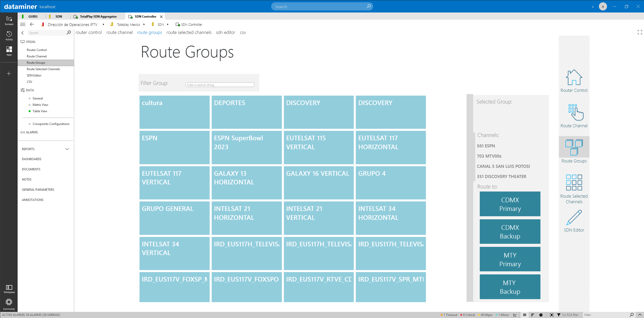
Task: Close the SDN Controller tab
Action: [161, 17]
